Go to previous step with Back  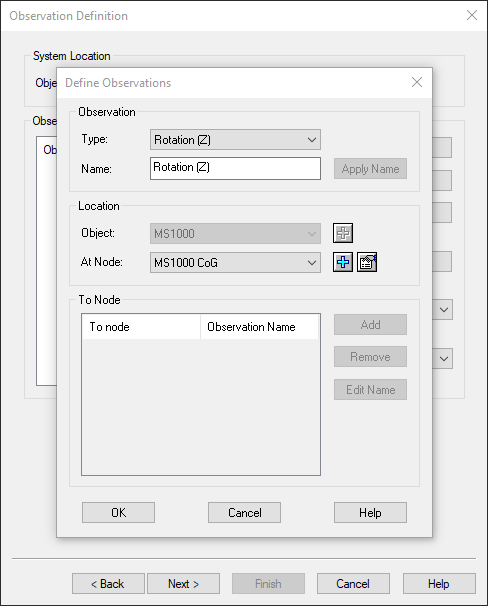click(x=108, y=584)
